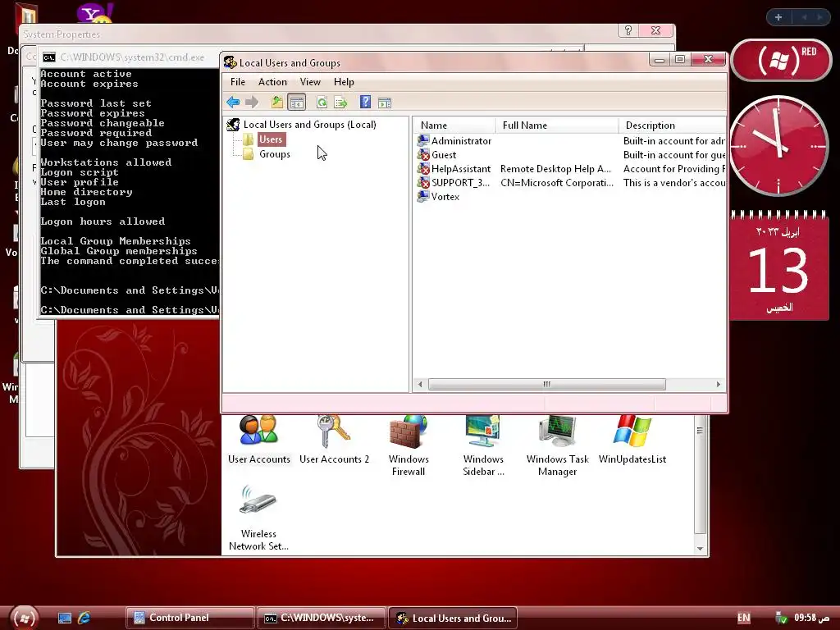This screenshot has width=840, height=630.
Task: Click the Local Users and Groups title icon
Action: click(231, 62)
